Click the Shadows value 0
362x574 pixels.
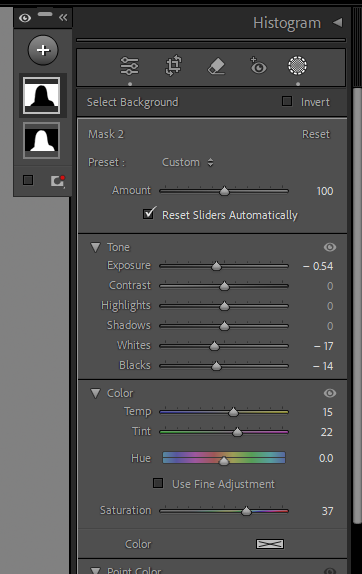(x=330, y=326)
